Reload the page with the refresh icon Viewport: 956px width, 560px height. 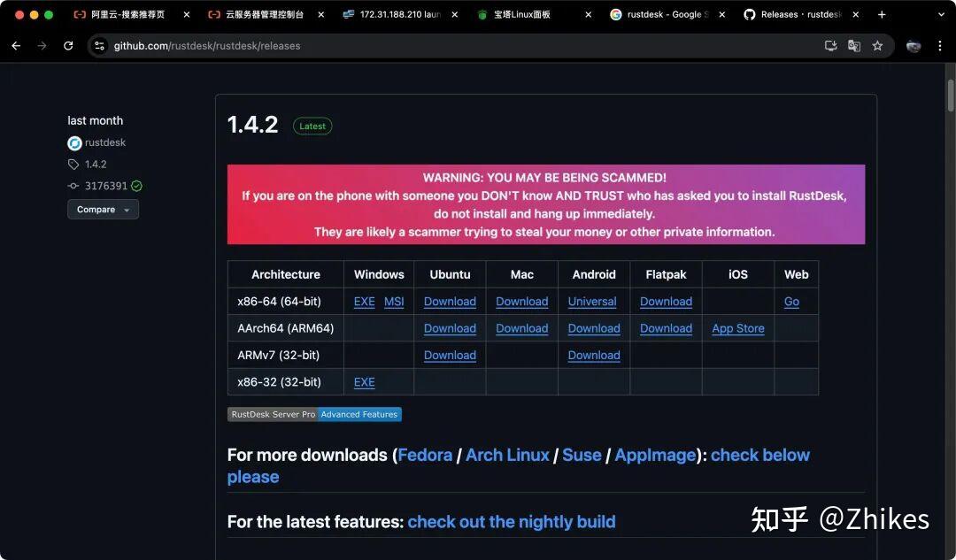coord(68,46)
